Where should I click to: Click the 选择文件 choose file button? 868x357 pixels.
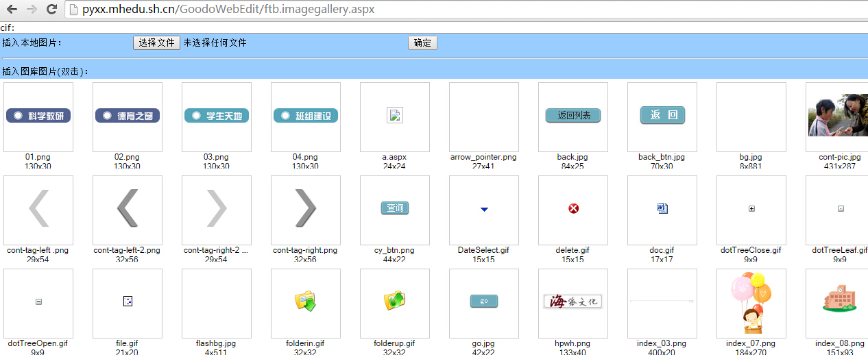156,42
